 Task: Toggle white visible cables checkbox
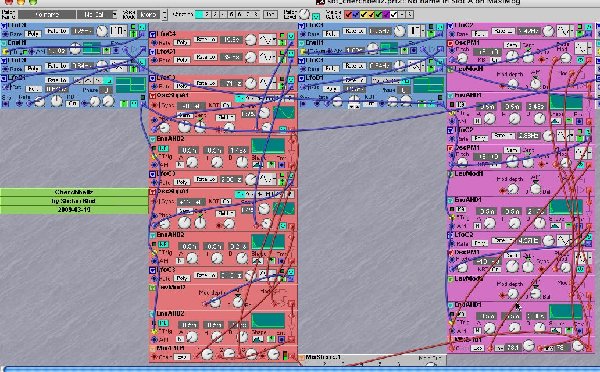point(394,15)
